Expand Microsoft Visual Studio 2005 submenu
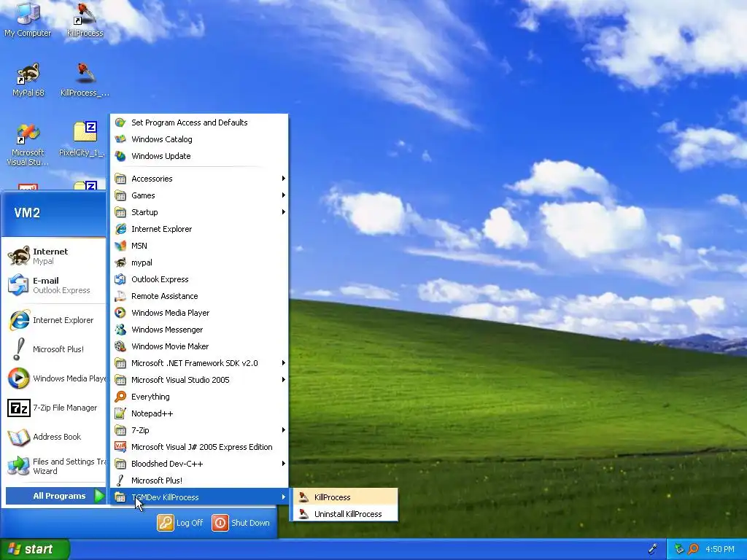The width and height of the screenshot is (747, 560). [199, 379]
